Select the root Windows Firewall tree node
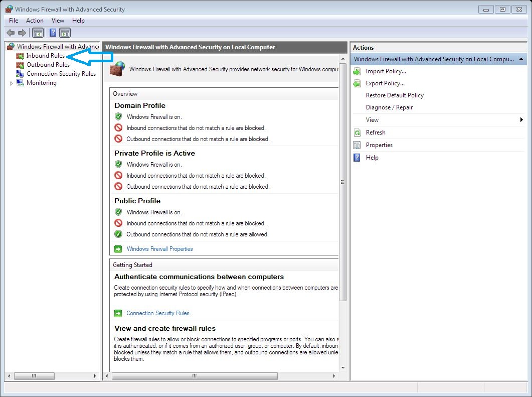 [58, 47]
